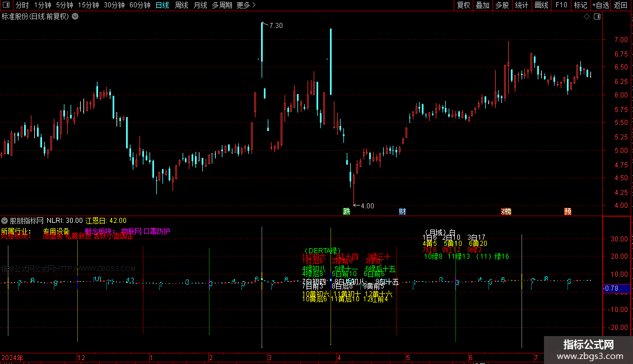Click the 股朋指标网 indicator name
This screenshot has width=633, height=364.
[x=27, y=221]
